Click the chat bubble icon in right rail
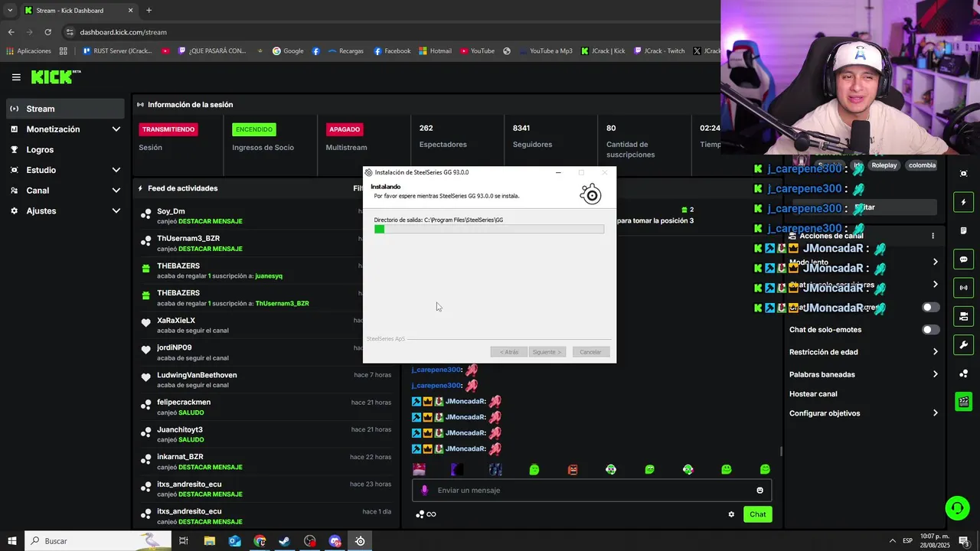Viewport: 980px width, 551px height. pyautogui.click(x=963, y=259)
